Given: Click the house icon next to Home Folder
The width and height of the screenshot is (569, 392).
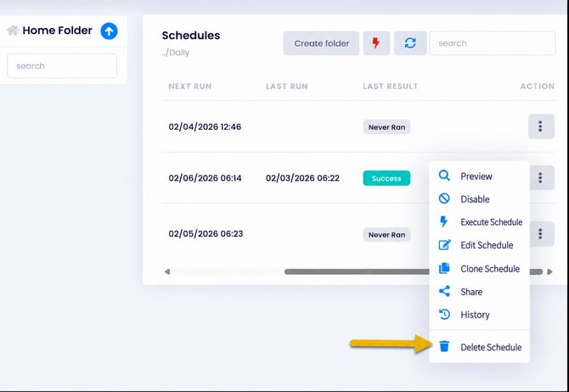Looking at the screenshot, I should (13, 31).
